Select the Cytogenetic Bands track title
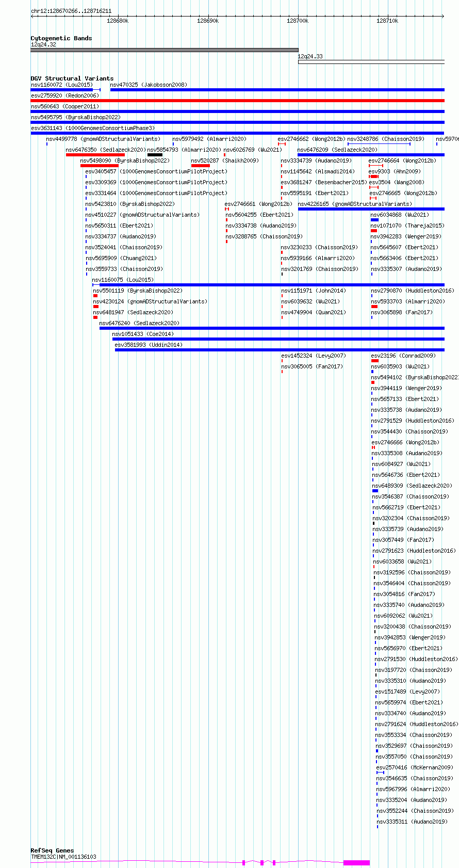Viewport: 459px width, 868px height. [61, 38]
